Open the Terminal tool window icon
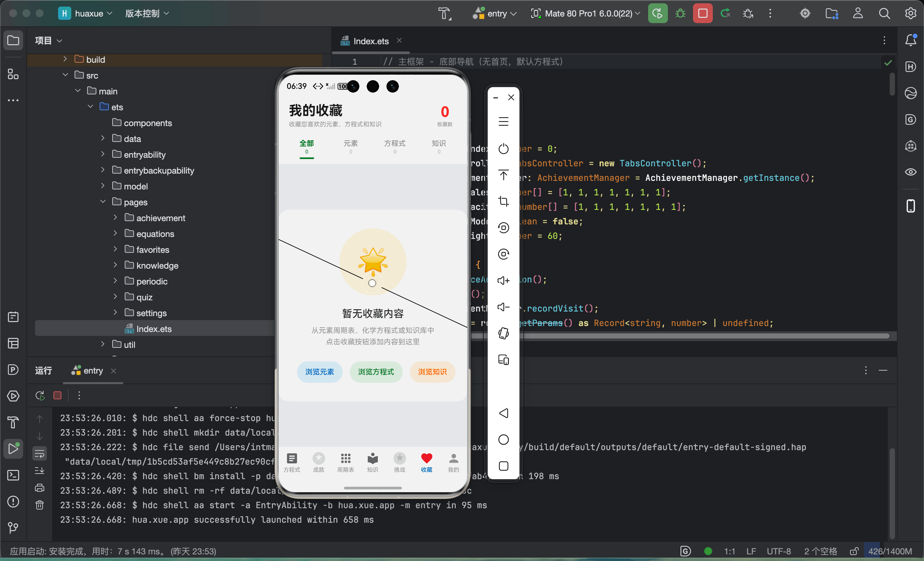This screenshot has height=561, width=924. 13,475
